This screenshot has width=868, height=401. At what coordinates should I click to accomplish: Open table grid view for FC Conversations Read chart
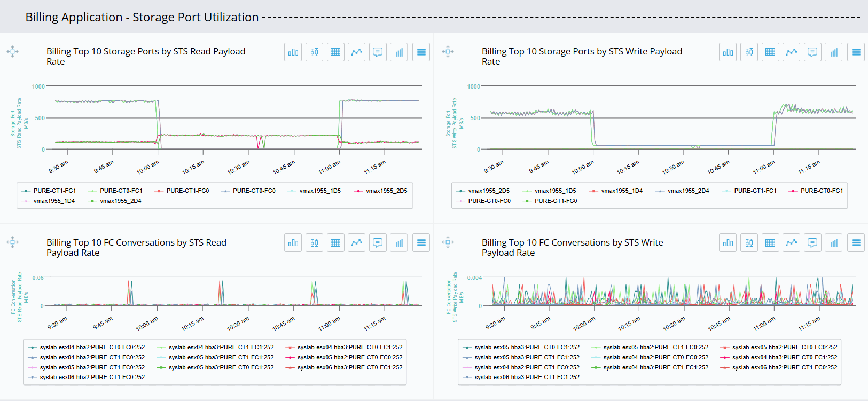[x=335, y=243]
